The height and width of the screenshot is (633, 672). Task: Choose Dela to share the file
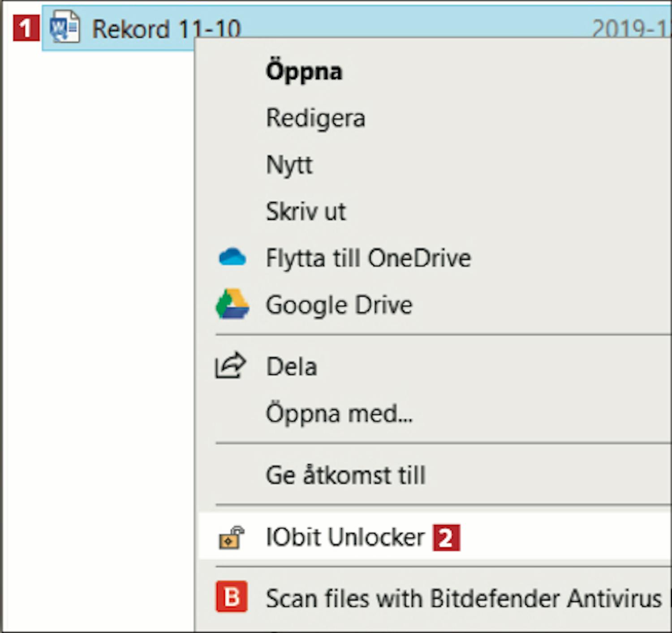point(292,367)
